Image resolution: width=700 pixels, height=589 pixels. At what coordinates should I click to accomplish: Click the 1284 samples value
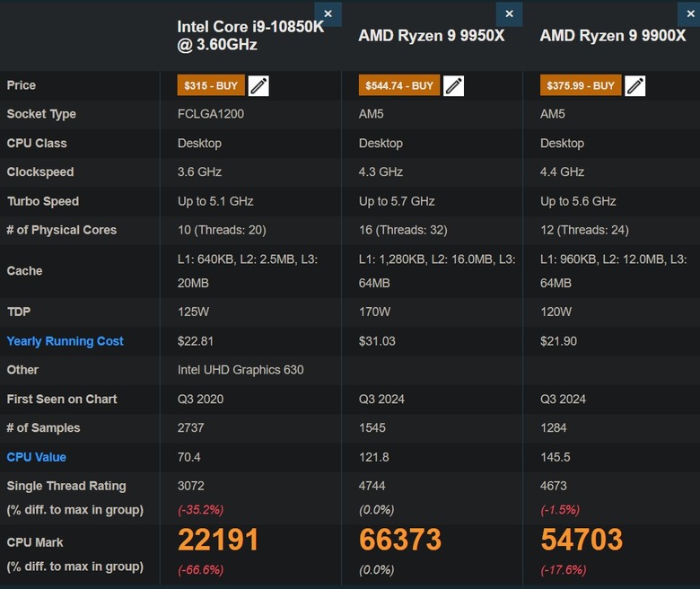point(554,427)
